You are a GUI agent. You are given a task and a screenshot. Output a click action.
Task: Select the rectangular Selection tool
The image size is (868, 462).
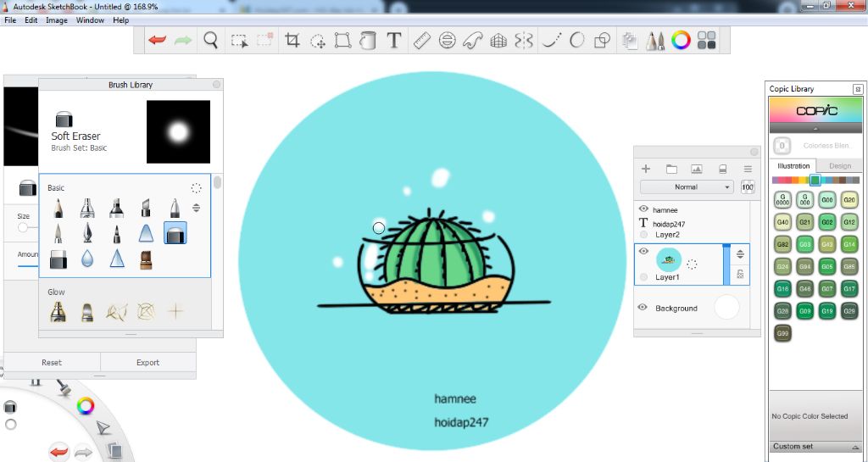click(x=239, y=41)
